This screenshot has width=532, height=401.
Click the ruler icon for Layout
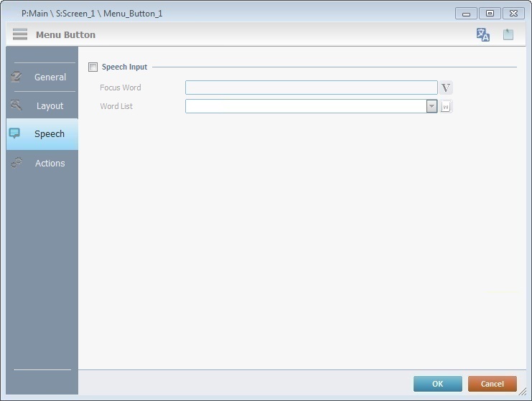pos(17,105)
